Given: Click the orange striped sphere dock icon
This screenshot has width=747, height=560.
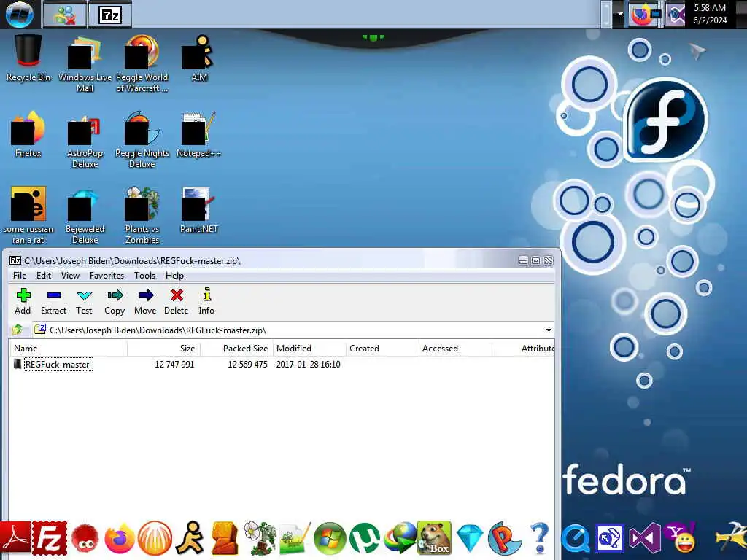Looking at the screenshot, I should click(155, 538).
